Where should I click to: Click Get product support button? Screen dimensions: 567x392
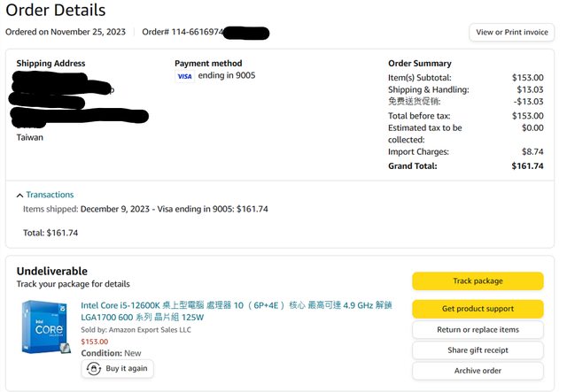(x=478, y=309)
